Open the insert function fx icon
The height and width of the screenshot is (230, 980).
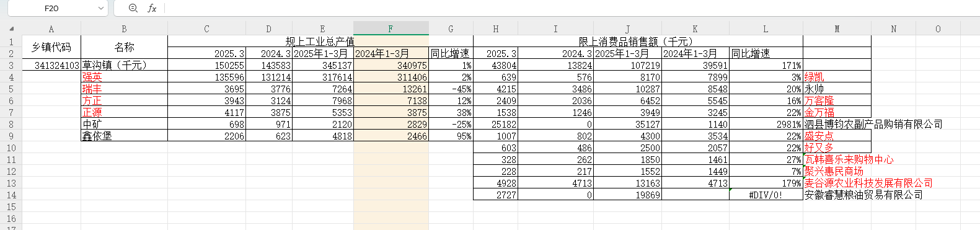pos(152,8)
